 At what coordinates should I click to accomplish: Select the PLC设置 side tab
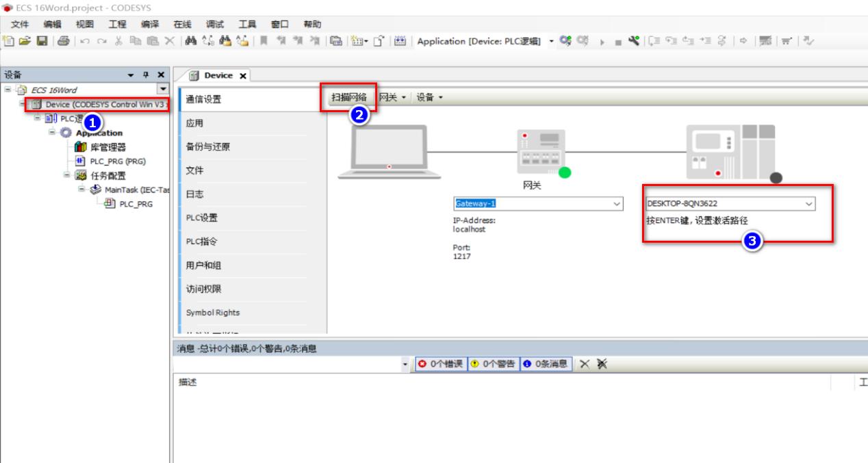click(252, 217)
